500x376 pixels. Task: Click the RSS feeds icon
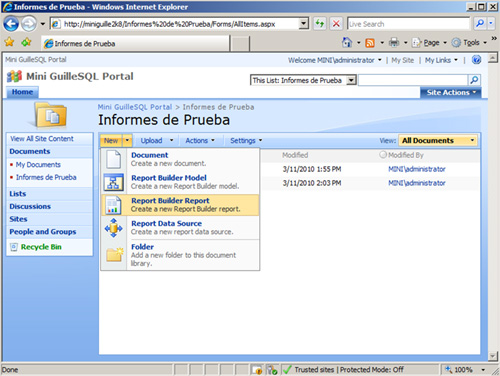point(370,43)
